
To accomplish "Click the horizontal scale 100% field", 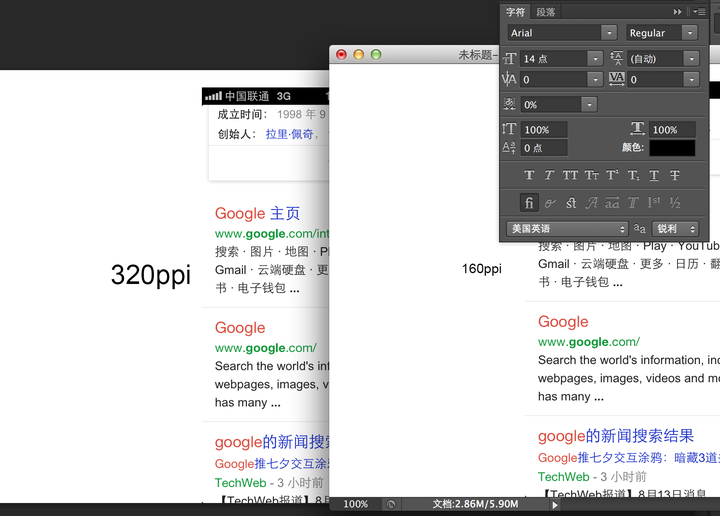I will [x=672, y=130].
